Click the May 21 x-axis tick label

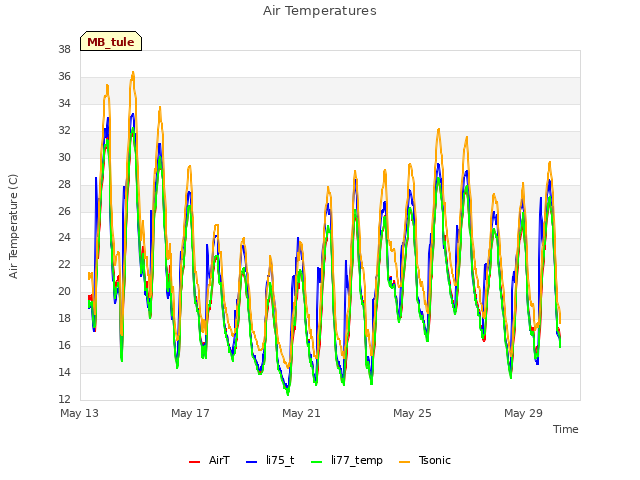[301, 413]
